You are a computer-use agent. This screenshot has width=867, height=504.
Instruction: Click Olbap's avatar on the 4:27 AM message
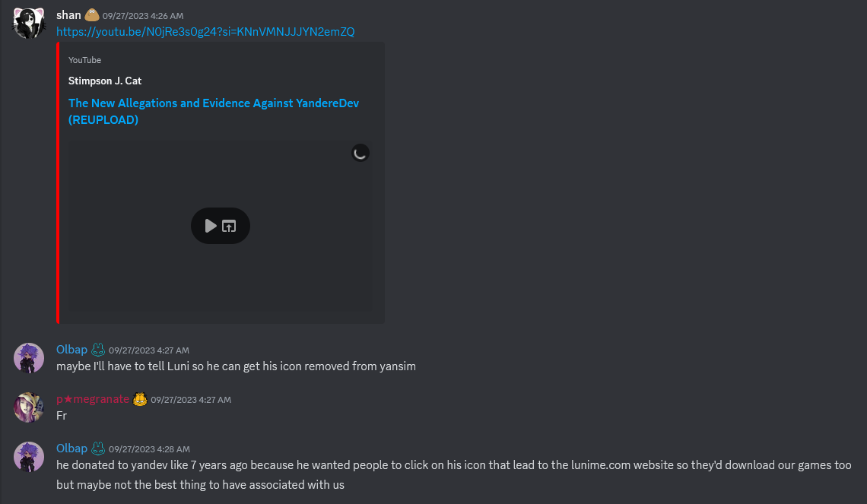pyautogui.click(x=29, y=357)
